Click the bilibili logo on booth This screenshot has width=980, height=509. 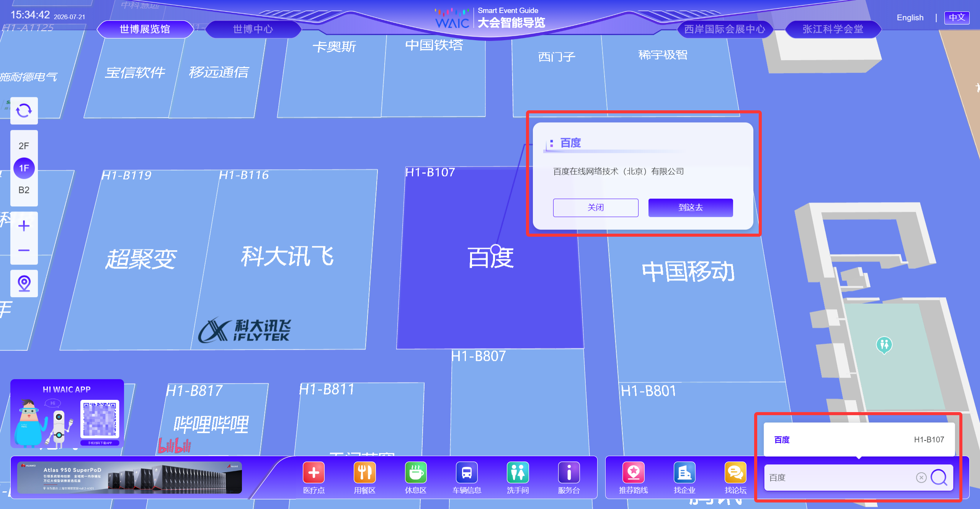click(x=175, y=446)
